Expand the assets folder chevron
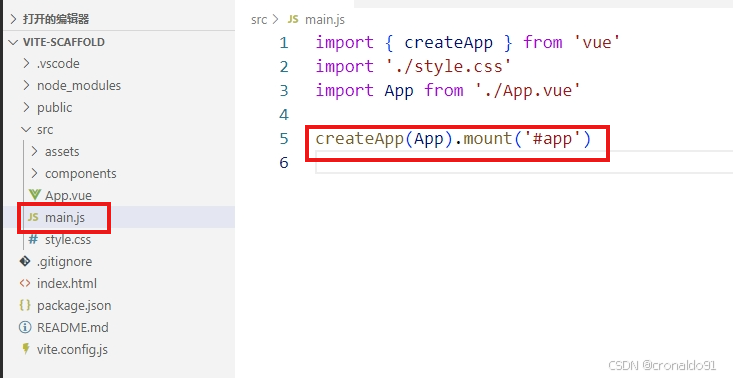Image resolution: width=733 pixels, height=378 pixels. [35, 151]
